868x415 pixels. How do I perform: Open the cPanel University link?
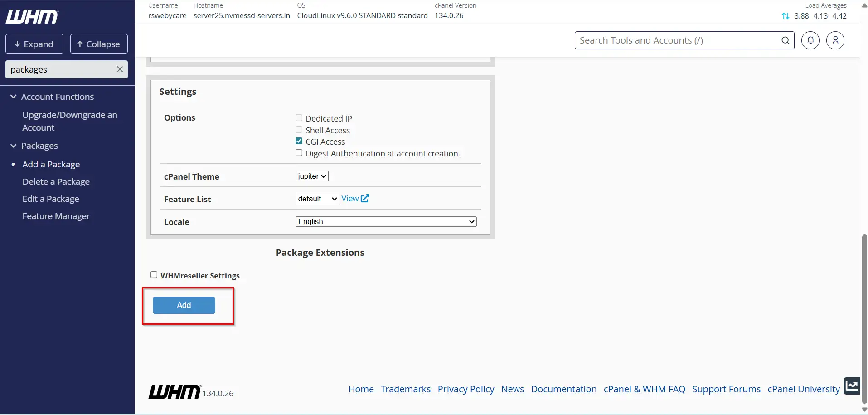click(804, 389)
